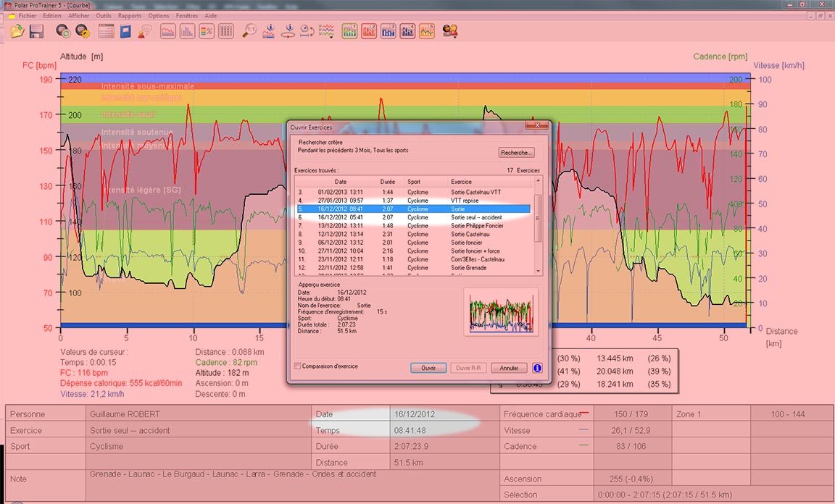Click the blue info icon in dialog
Screen dimensions: 835x504
[x=537, y=368]
